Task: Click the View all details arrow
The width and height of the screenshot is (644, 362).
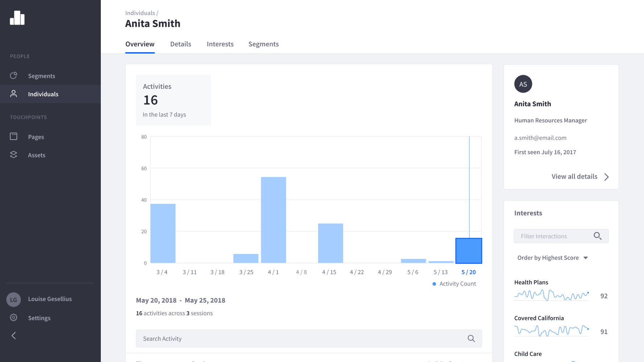Action: [x=606, y=177]
